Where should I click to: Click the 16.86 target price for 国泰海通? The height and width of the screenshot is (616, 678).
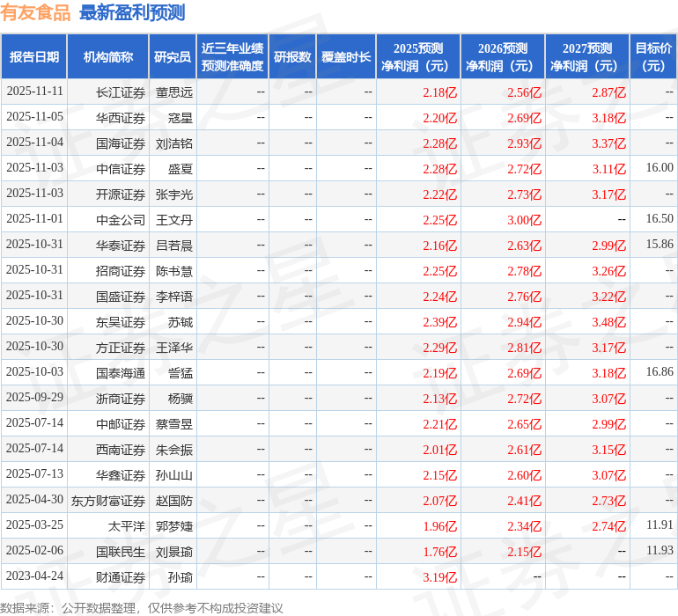[659, 372]
